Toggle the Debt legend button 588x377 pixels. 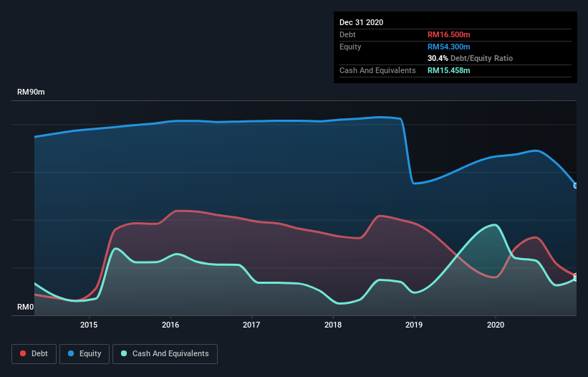[x=34, y=354]
